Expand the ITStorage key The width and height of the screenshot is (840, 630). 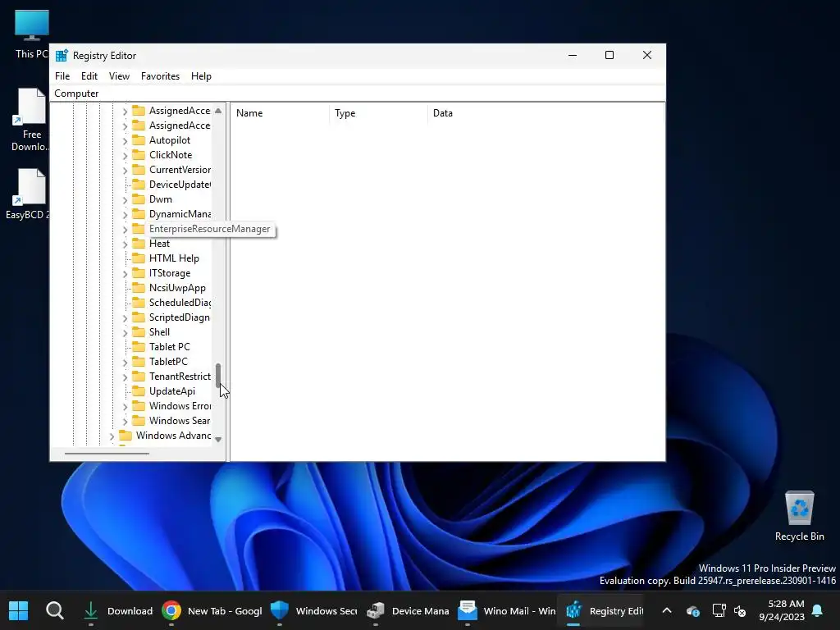125,274
